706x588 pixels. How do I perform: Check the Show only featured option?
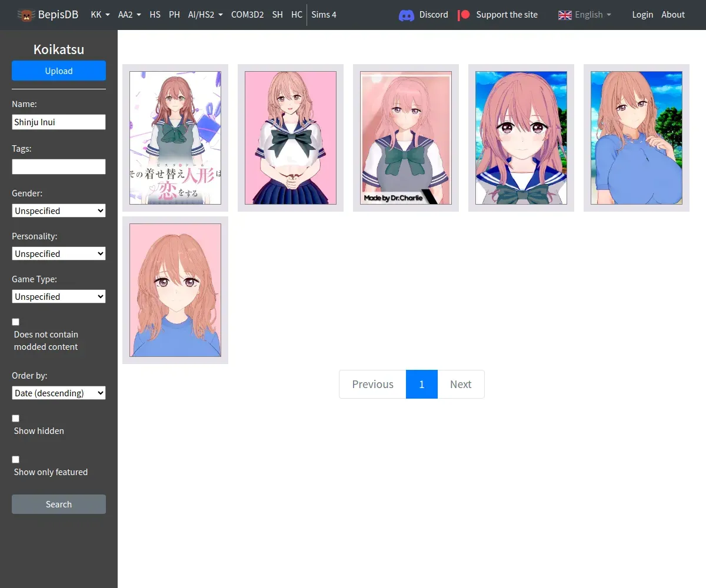[16, 459]
